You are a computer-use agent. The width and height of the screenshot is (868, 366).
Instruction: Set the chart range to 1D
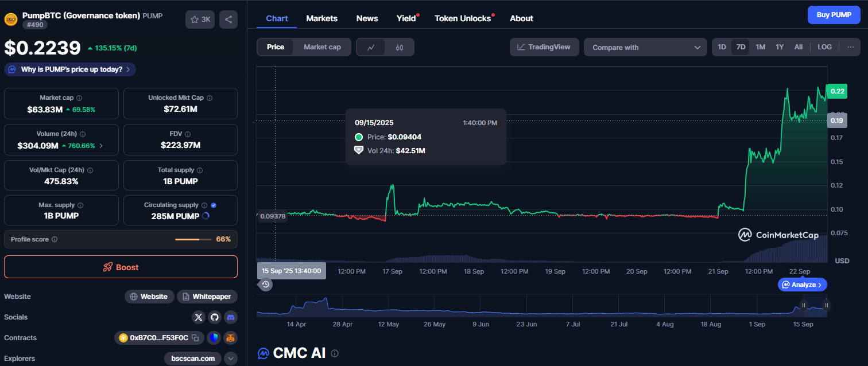(722, 47)
